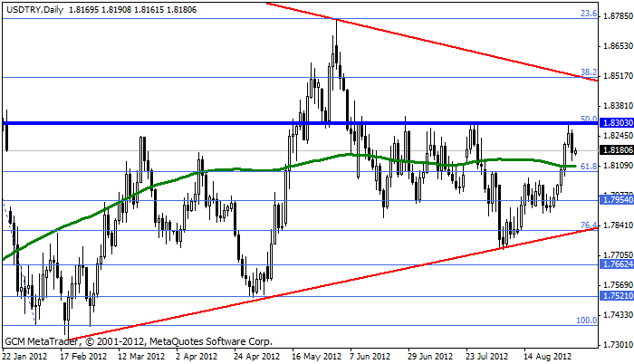634x364 pixels.
Task: Click the 14 Aug 2012 date label
Action: (x=548, y=357)
